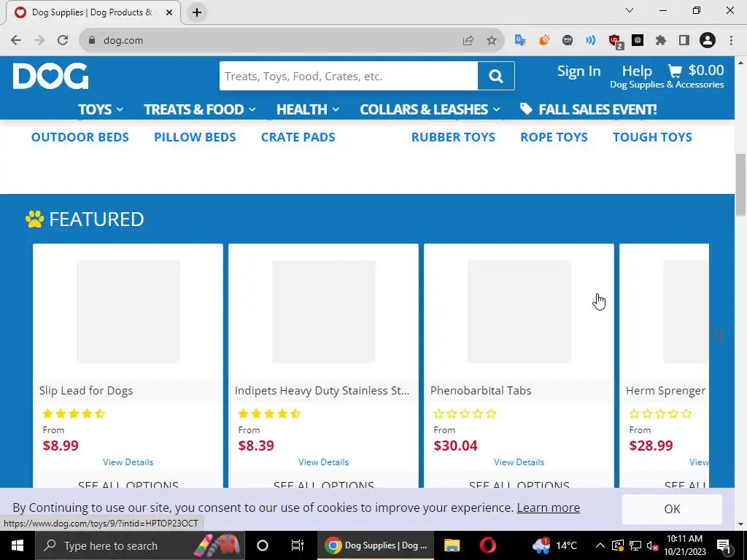Expand the COLLARS & LEASHES menu
747x560 pixels.
pos(430,109)
